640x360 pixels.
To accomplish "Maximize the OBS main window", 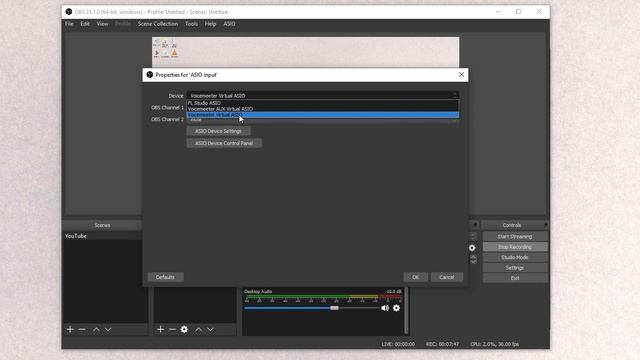I will click(x=518, y=12).
